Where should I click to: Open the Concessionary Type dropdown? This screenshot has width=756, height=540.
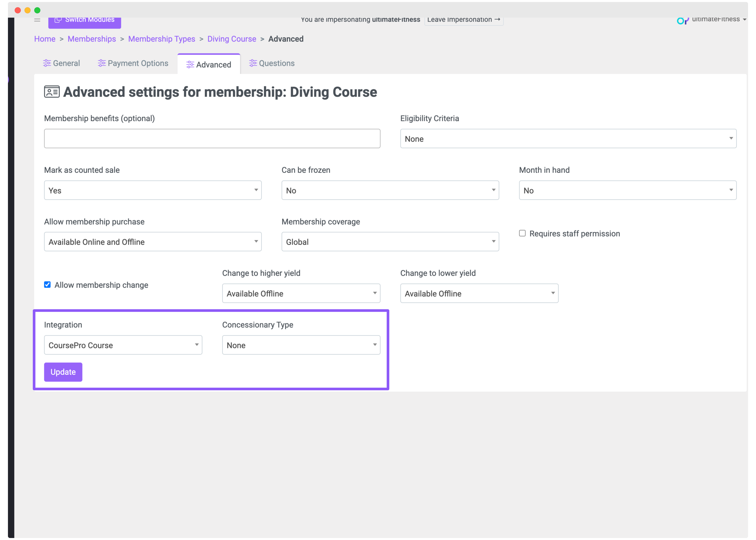[x=301, y=345]
